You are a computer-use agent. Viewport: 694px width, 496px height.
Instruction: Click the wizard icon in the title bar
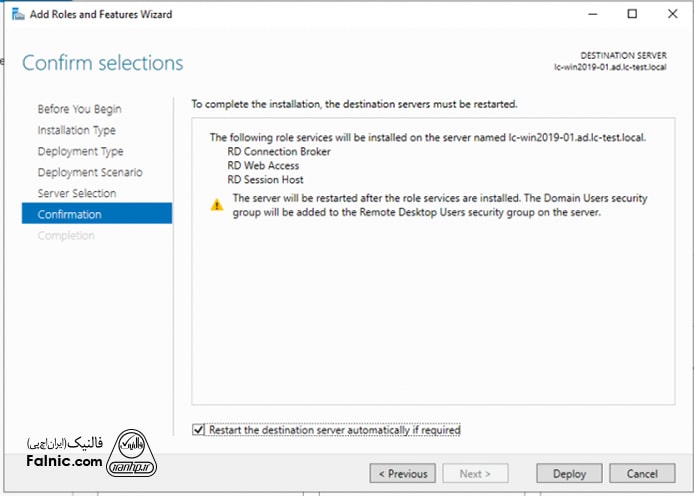[8, 14]
